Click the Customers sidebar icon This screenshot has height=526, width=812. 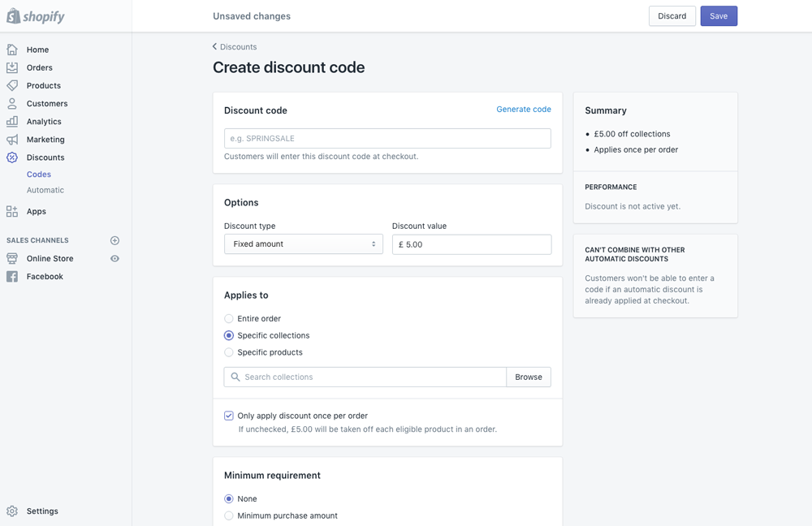[x=14, y=103]
